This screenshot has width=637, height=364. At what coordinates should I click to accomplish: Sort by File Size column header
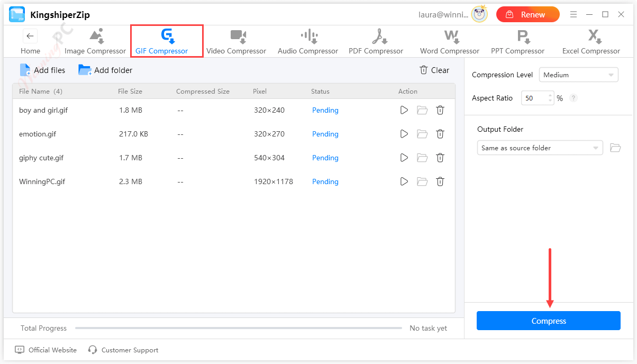coord(130,91)
